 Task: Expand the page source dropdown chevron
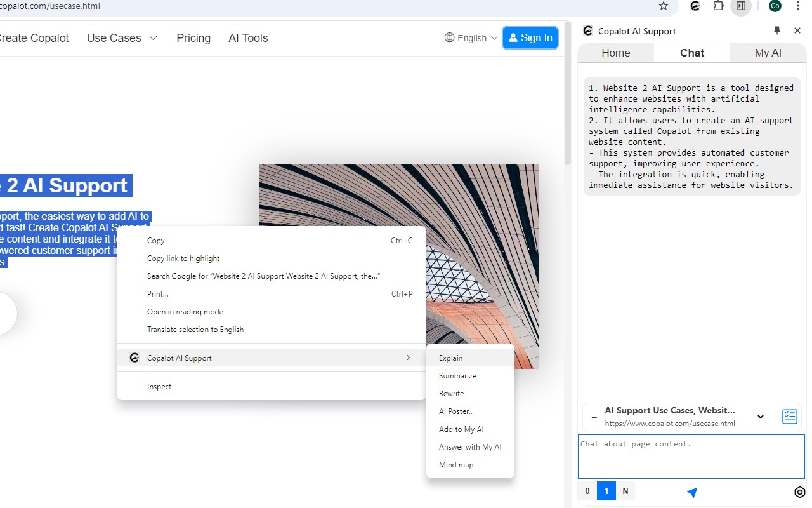click(x=761, y=417)
